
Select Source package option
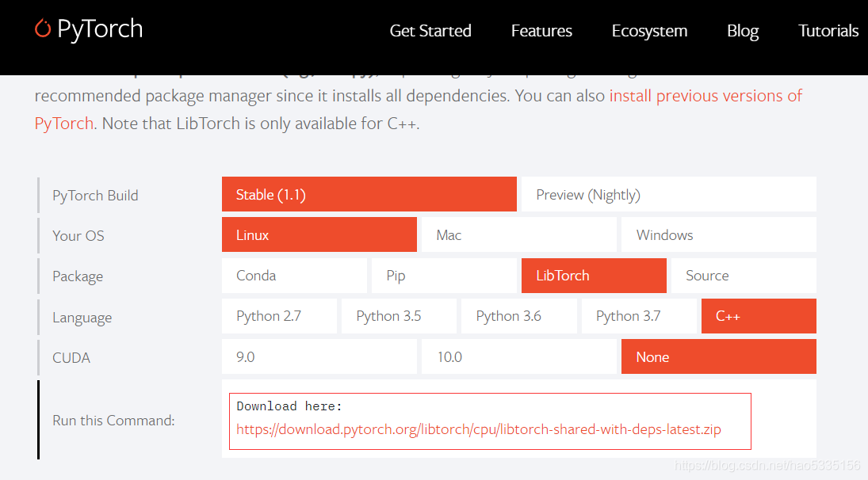[744, 276]
